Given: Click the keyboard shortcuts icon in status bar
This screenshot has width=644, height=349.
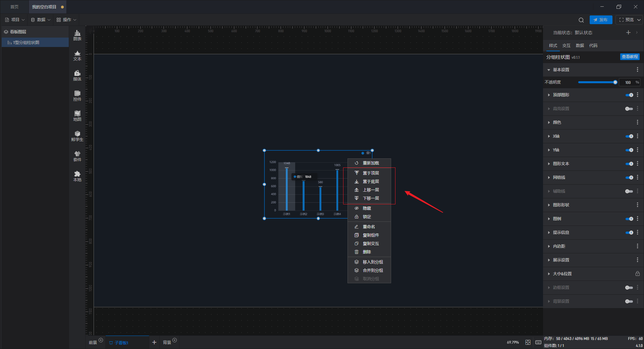Looking at the screenshot, I should 538,342.
